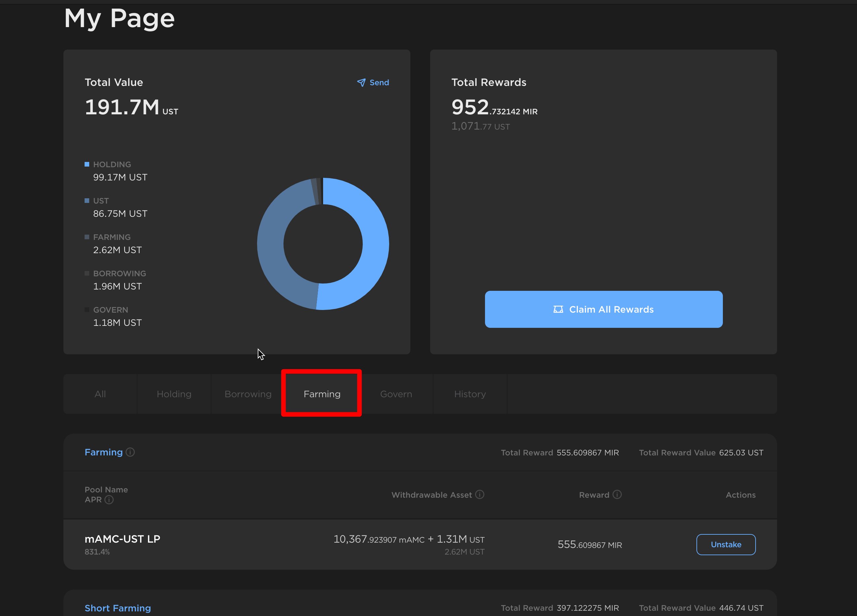Switch to the All tab

pos(100,394)
